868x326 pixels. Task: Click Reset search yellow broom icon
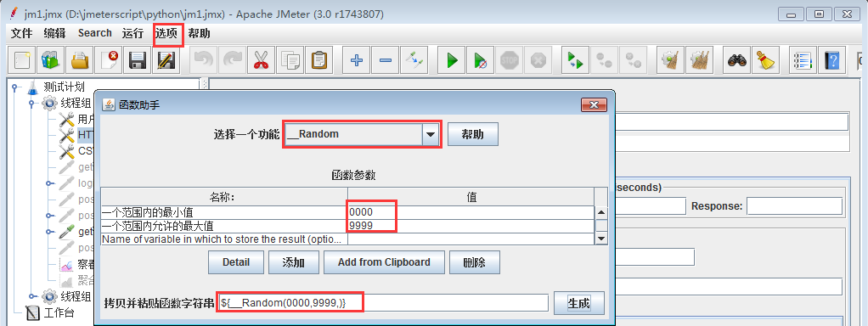766,59
